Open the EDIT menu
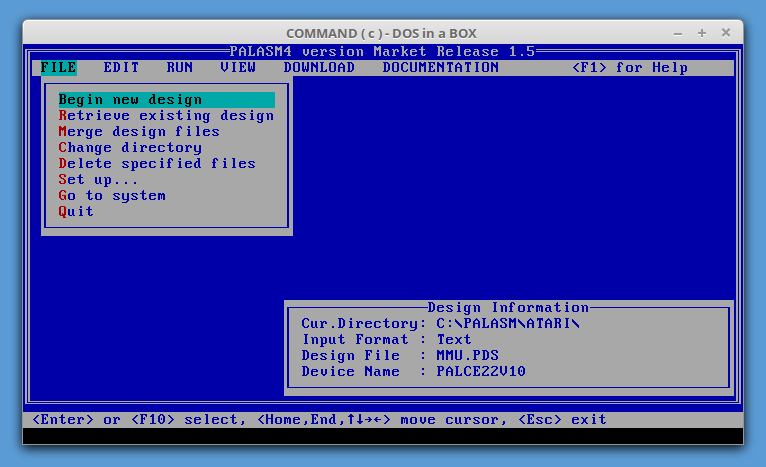The width and height of the screenshot is (766, 467). (x=121, y=68)
